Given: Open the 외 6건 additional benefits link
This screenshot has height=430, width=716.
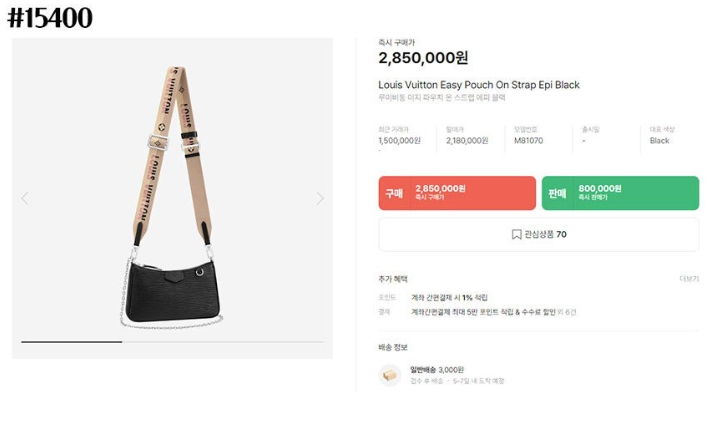Looking at the screenshot, I should click(x=567, y=312).
